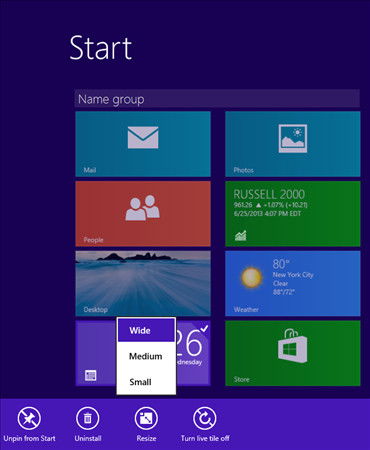Open the Weather tile

(x=293, y=283)
